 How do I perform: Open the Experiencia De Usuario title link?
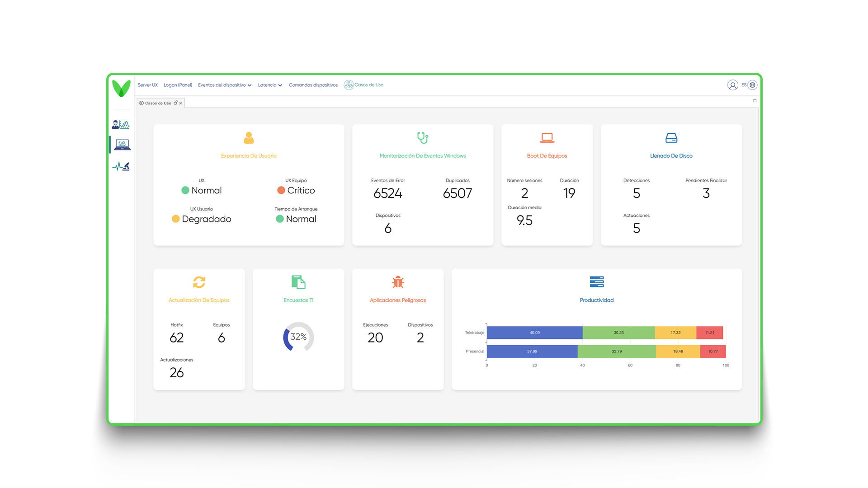click(249, 156)
